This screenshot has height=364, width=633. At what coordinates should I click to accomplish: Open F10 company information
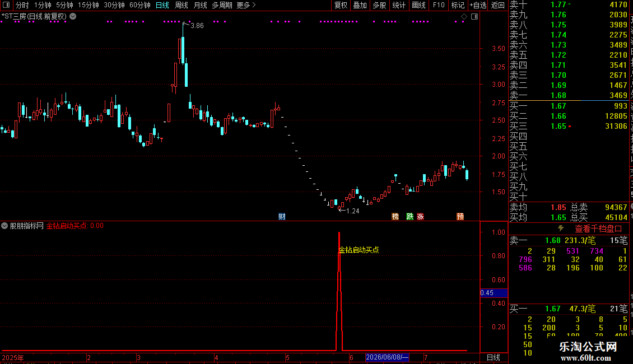pos(439,5)
